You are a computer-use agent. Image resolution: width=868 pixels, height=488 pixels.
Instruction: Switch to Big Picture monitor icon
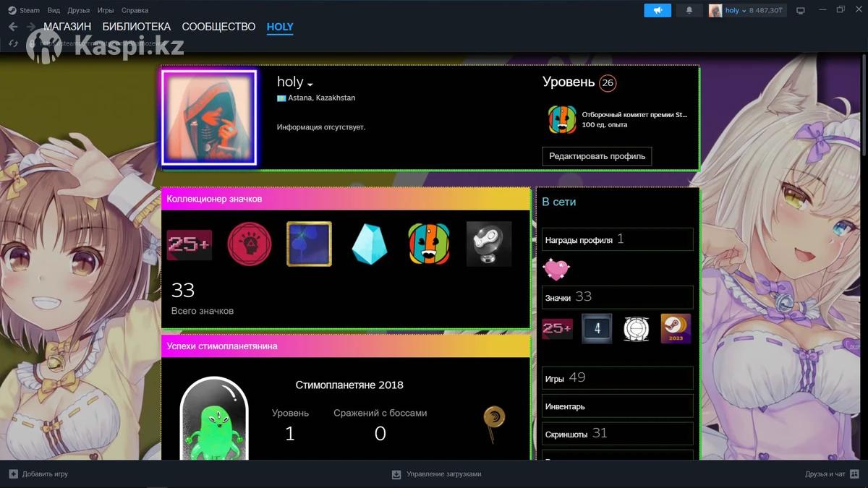[x=801, y=11]
